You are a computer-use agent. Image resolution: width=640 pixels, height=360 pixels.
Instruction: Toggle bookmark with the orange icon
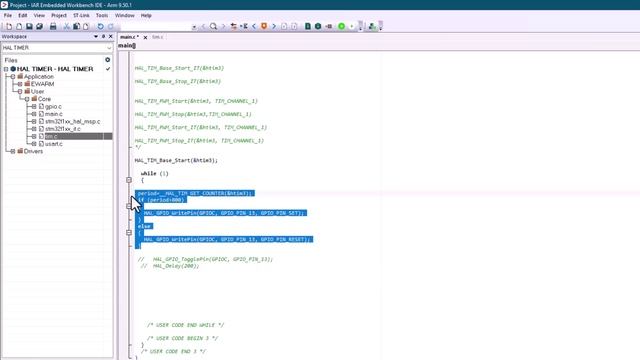[264, 27]
